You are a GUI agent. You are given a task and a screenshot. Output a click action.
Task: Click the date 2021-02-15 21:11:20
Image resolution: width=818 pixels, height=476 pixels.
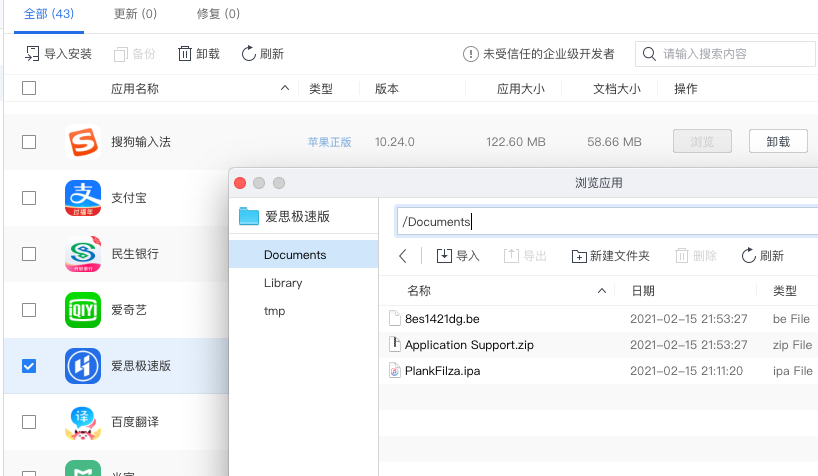click(687, 371)
